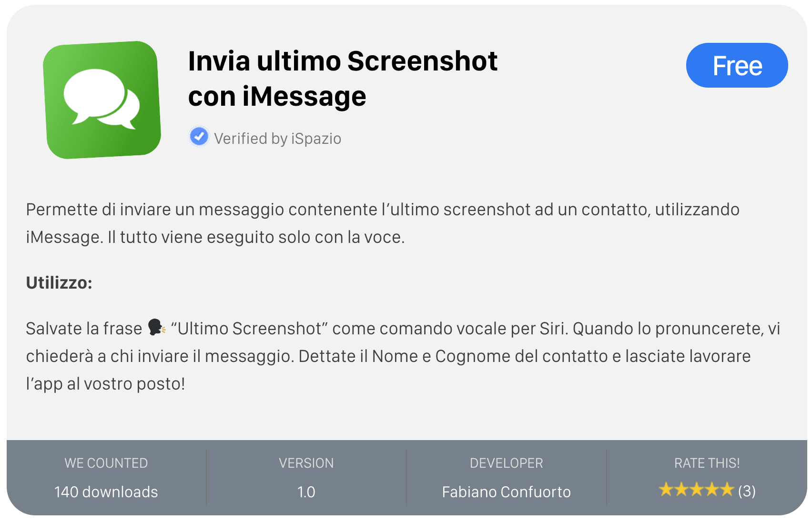
Task: Click the version number 1.0
Action: (x=306, y=492)
